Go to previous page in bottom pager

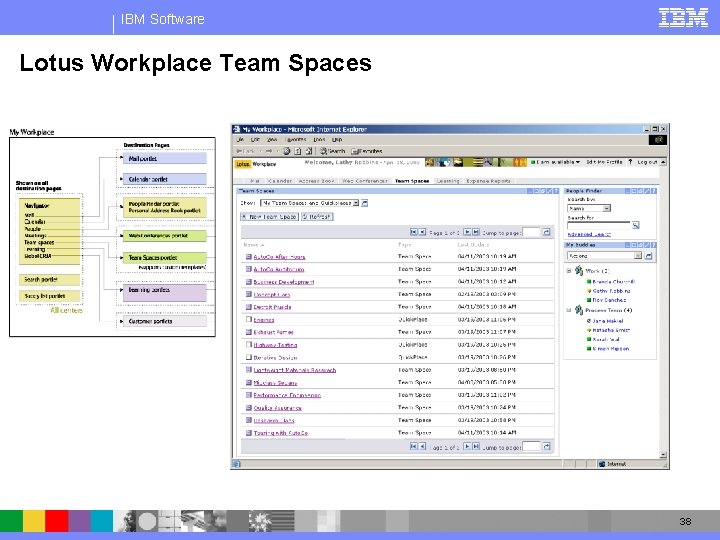pos(422,446)
